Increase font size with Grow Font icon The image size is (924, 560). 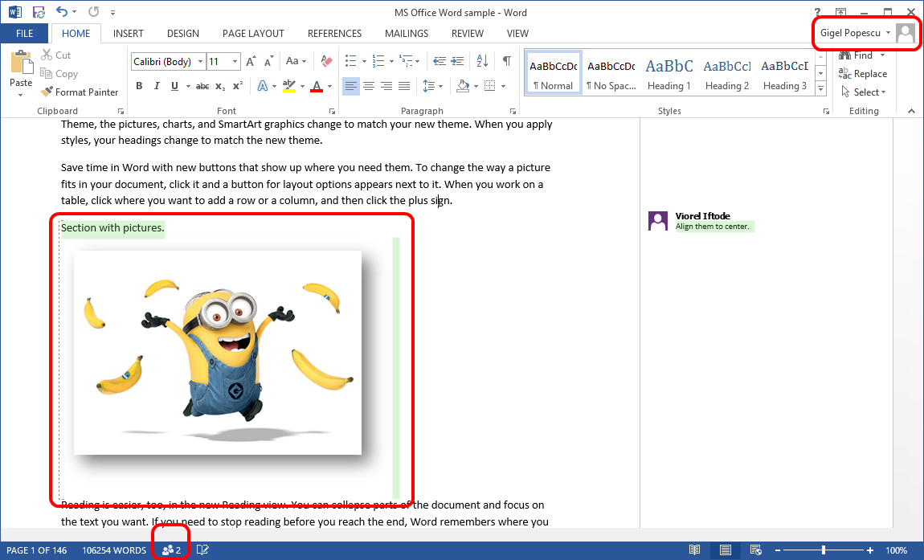click(251, 61)
